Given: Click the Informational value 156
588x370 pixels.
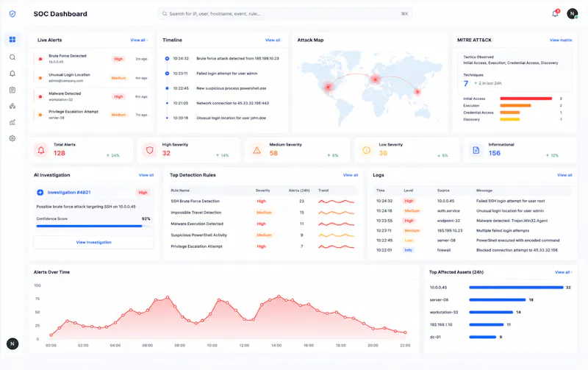Looking at the screenshot, I should point(494,153).
